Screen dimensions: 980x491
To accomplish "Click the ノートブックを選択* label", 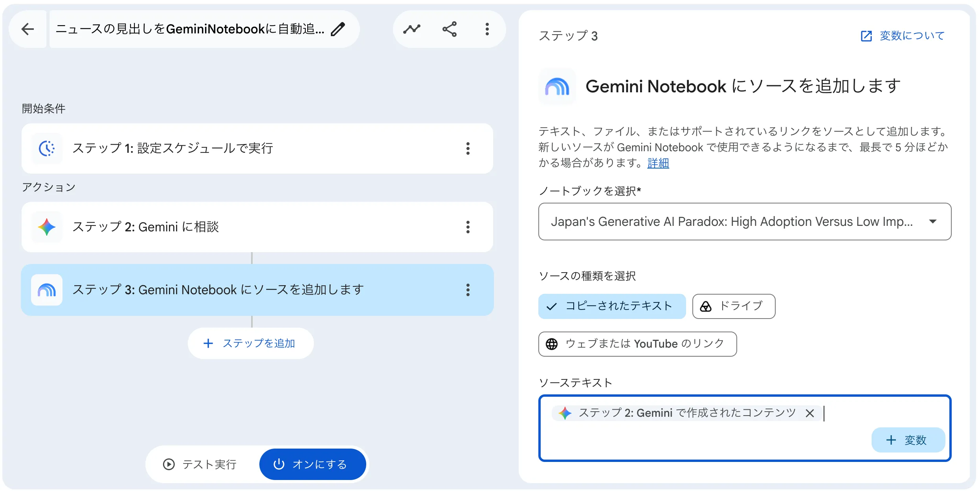I will (590, 191).
